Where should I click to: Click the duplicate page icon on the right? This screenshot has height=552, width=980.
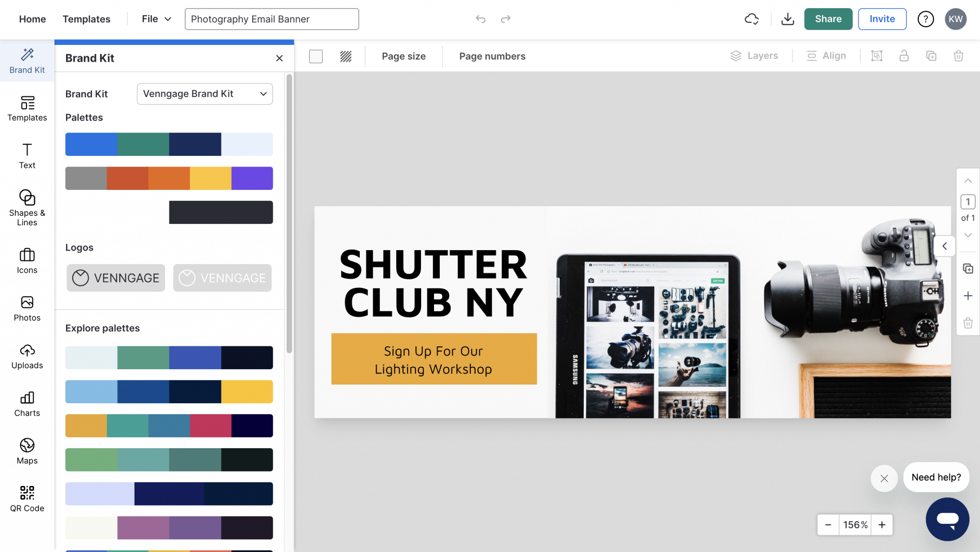point(968,268)
